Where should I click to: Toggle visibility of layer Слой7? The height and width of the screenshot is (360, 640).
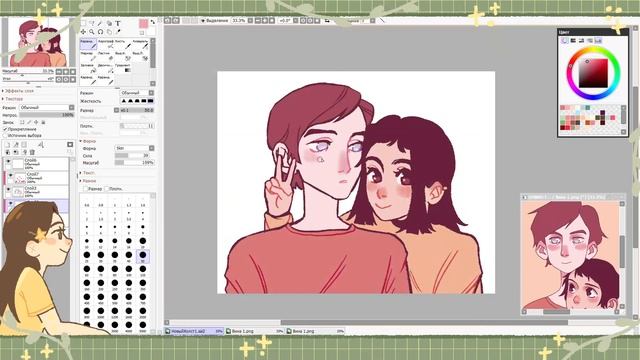coord(11,175)
